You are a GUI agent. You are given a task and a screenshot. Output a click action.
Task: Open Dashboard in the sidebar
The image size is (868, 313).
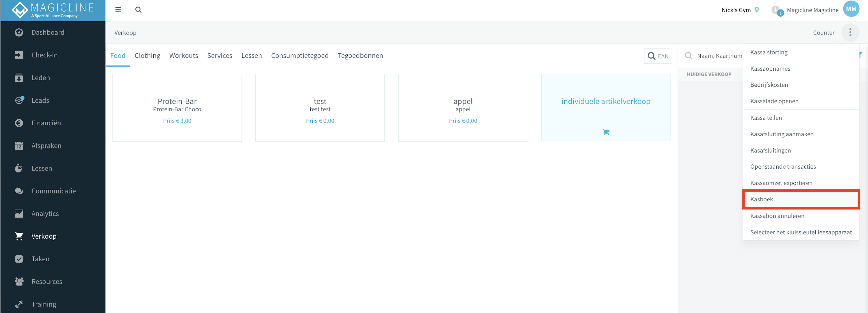53,32
